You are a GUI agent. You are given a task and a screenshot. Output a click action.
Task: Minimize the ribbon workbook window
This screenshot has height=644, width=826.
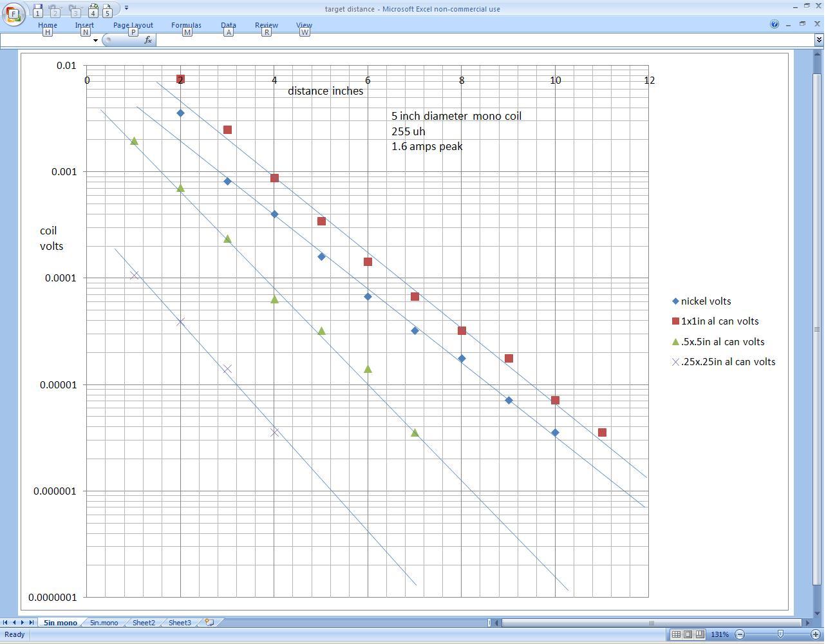coord(789,24)
